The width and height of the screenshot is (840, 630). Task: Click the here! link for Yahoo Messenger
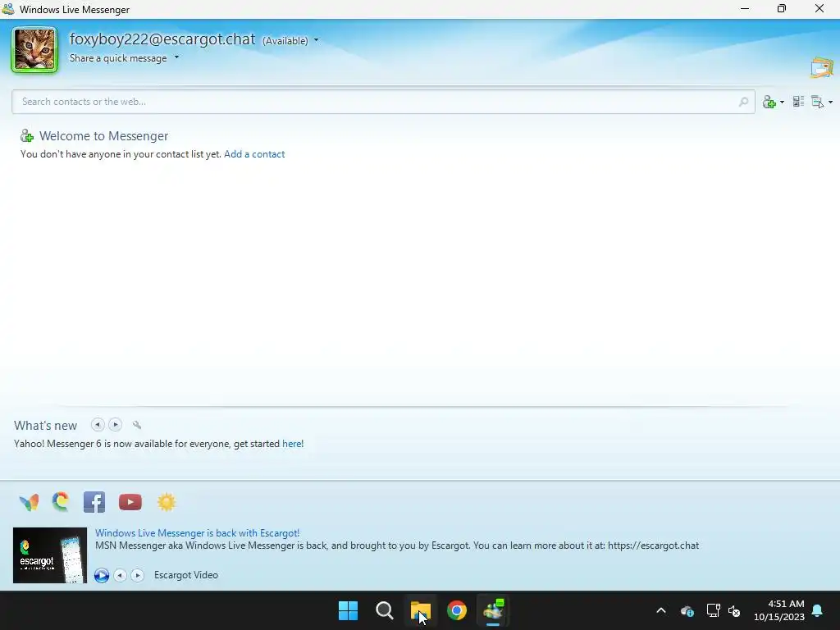tap(293, 444)
